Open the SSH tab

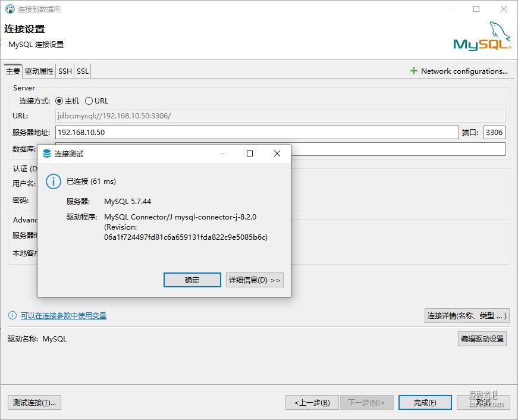[65, 71]
